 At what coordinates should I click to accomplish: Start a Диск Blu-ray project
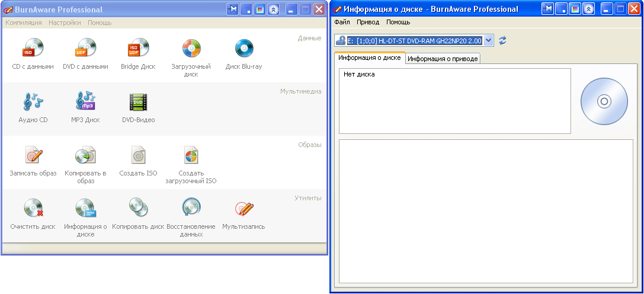243,48
